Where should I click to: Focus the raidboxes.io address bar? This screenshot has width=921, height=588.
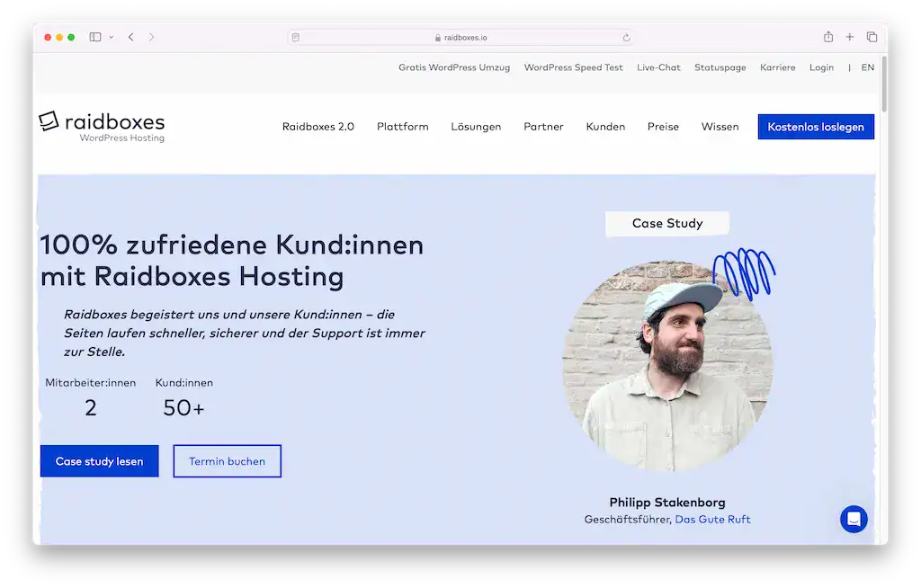click(460, 38)
